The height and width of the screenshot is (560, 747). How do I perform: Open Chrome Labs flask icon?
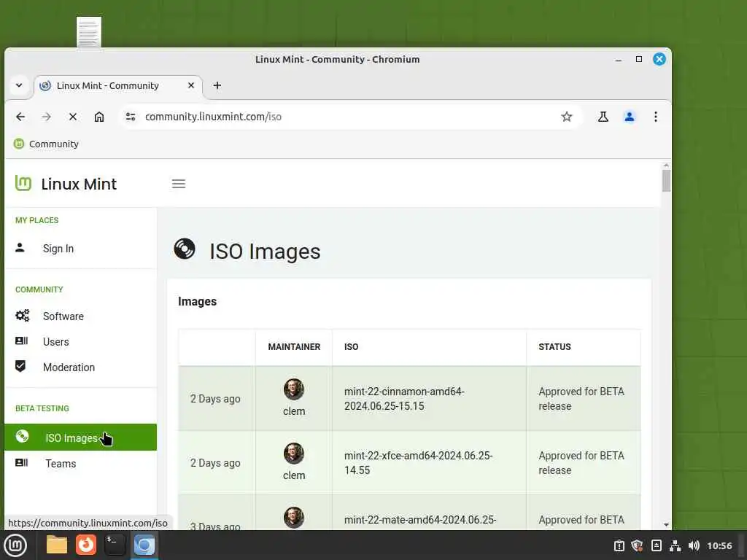point(603,117)
